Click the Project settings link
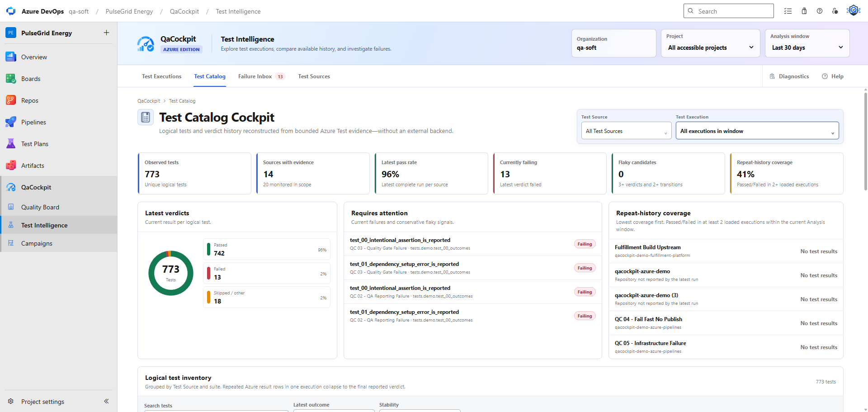The height and width of the screenshot is (412, 868). click(x=42, y=402)
